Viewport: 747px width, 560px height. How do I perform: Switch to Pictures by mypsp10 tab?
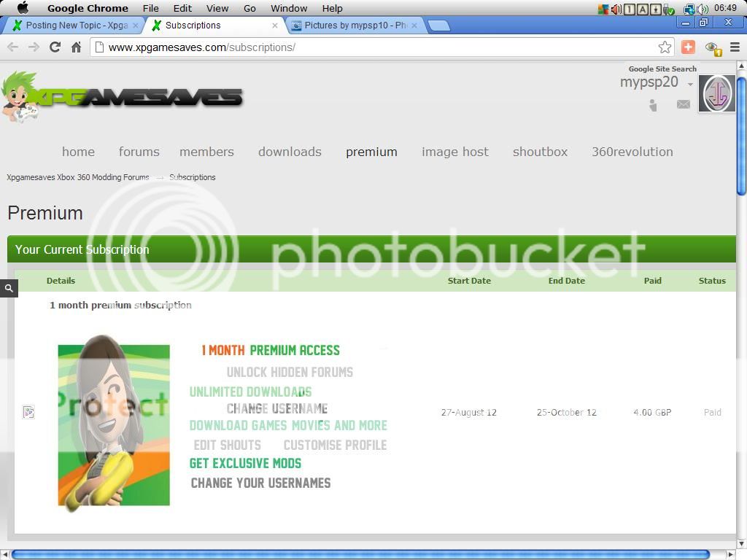pos(355,25)
